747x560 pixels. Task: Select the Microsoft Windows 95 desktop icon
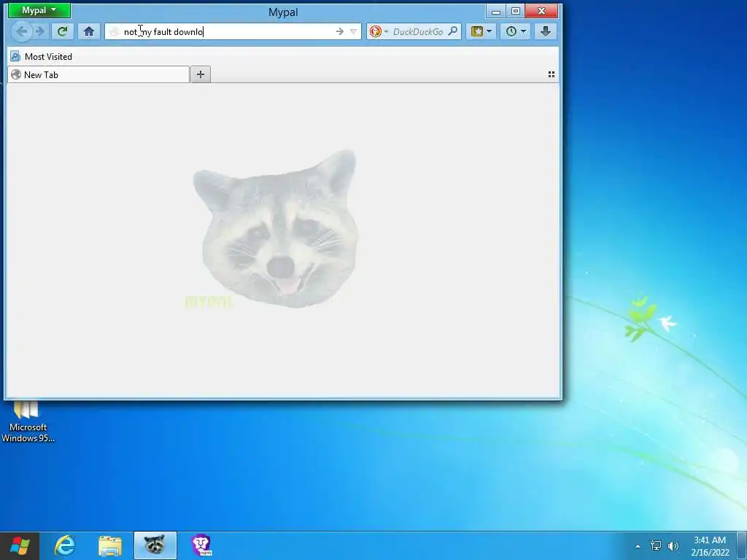point(28,421)
